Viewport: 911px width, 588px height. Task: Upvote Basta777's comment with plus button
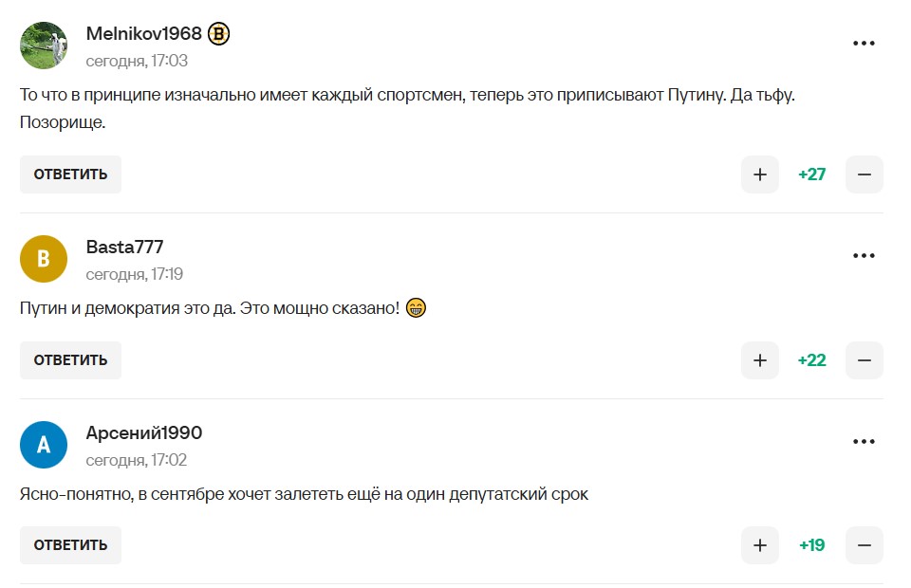click(x=760, y=360)
